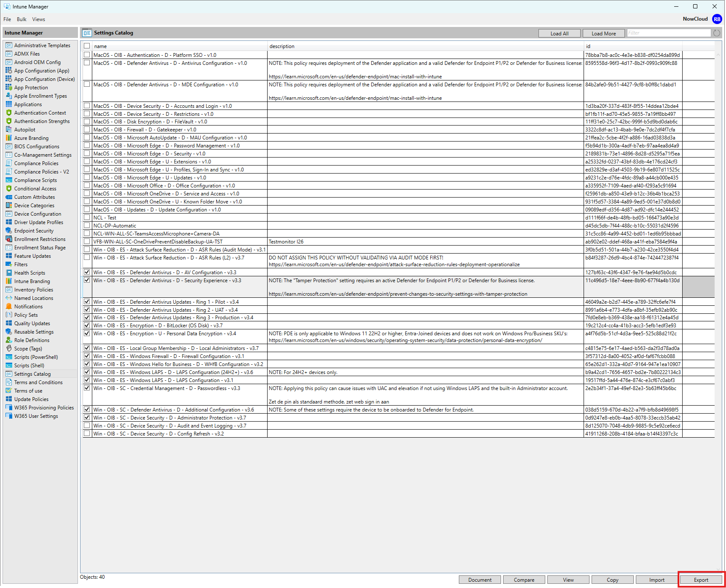The width and height of the screenshot is (726, 588).
Task: Open the RB user avatar
Action: pos(717,19)
